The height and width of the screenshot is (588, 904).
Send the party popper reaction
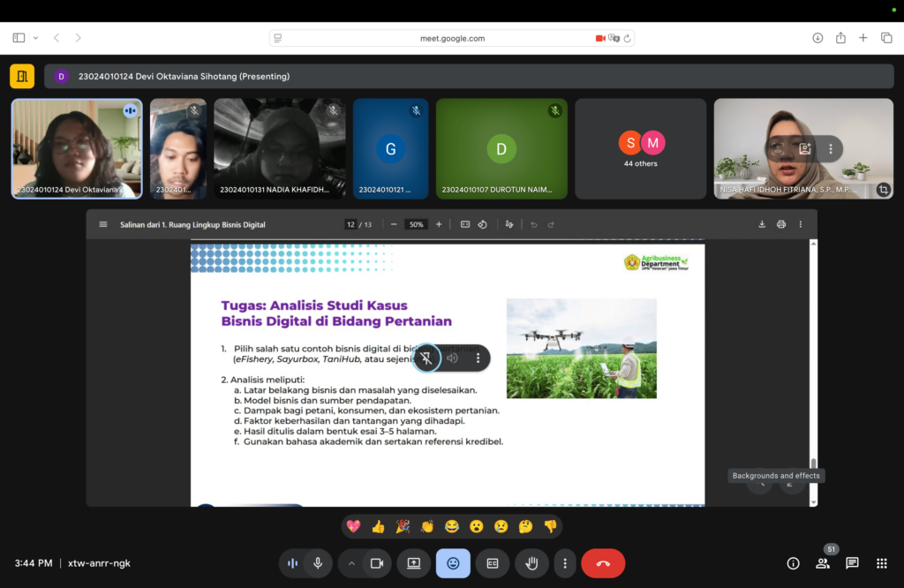403,526
